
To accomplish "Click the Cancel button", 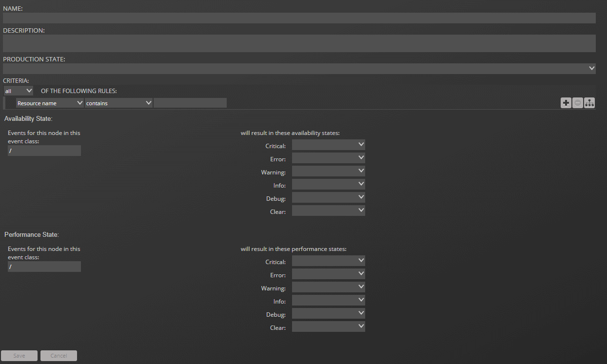I will tap(59, 356).
